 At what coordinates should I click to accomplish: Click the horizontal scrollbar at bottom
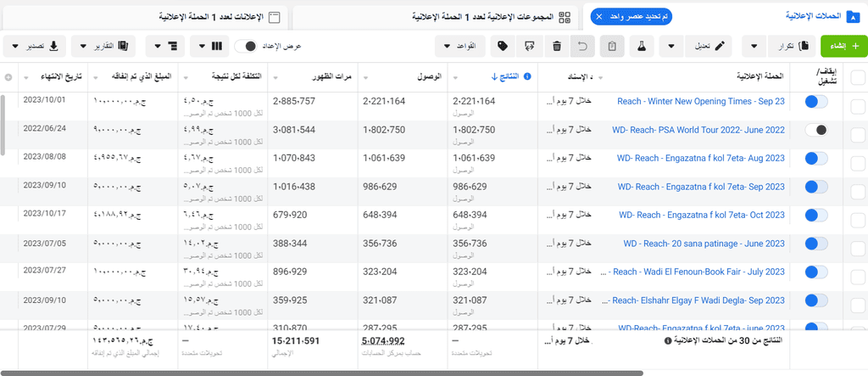click(x=321, y=373)
